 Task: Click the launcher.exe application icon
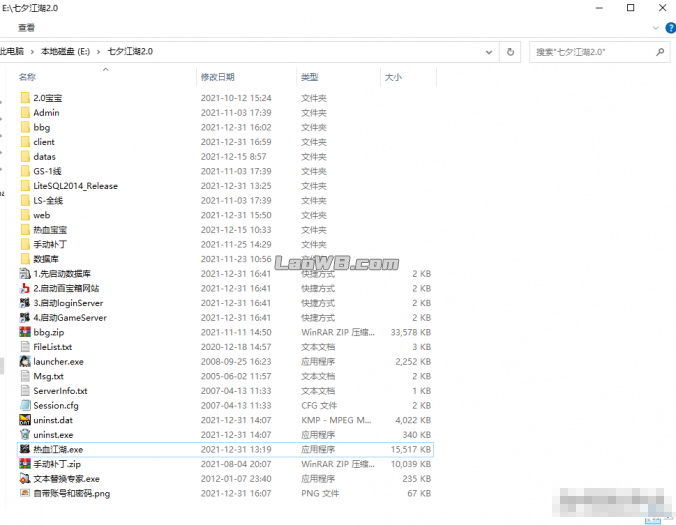tap(25, 362)
